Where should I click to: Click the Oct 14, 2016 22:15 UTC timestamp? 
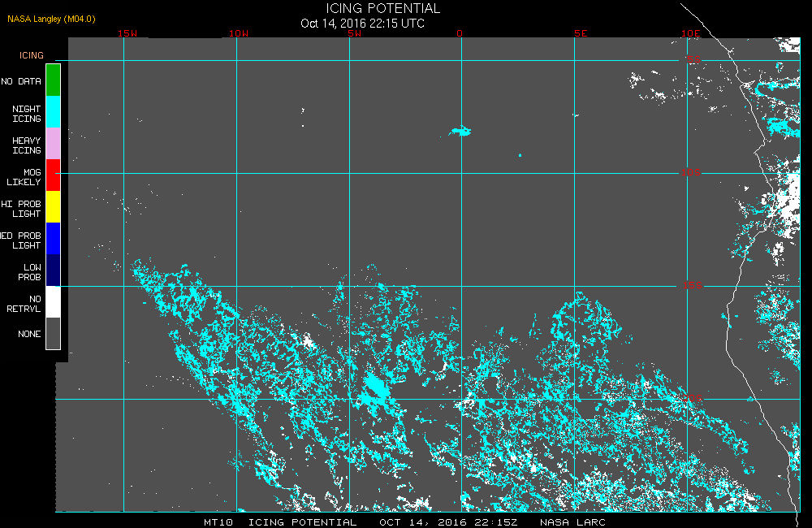click(x=362, y=24)
